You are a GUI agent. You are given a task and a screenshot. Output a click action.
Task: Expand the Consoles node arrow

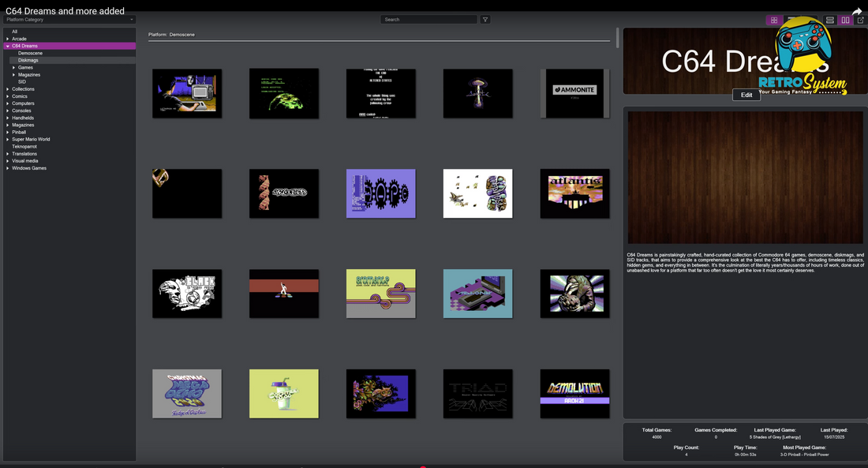[x=7, y=110]
